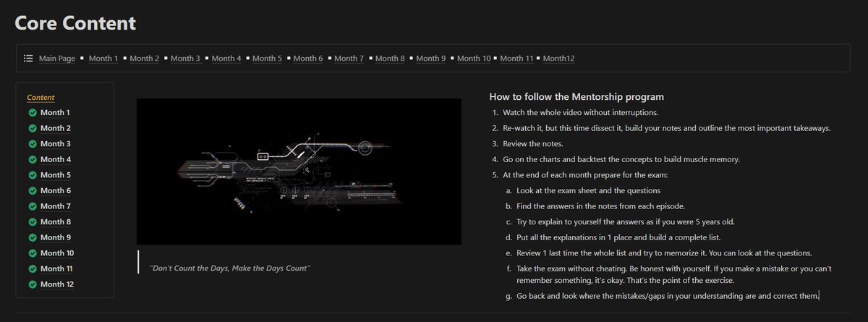The height and width of the screenshot is (322, 868).
Task: Open Month 8 from the top navigation bar
Action: click(390, 59)
